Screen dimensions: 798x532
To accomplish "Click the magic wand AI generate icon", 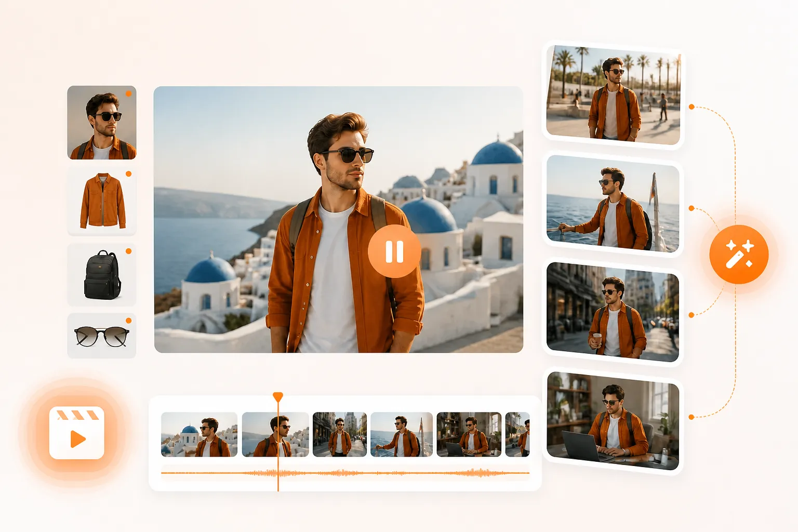I will coord(739,254).
